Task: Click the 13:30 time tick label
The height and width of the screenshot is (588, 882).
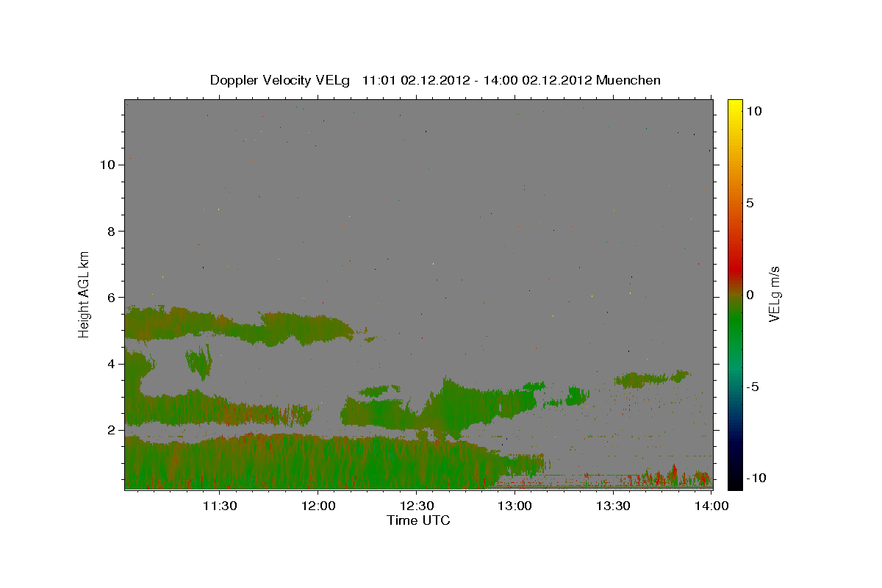Action: coord(613,506)
